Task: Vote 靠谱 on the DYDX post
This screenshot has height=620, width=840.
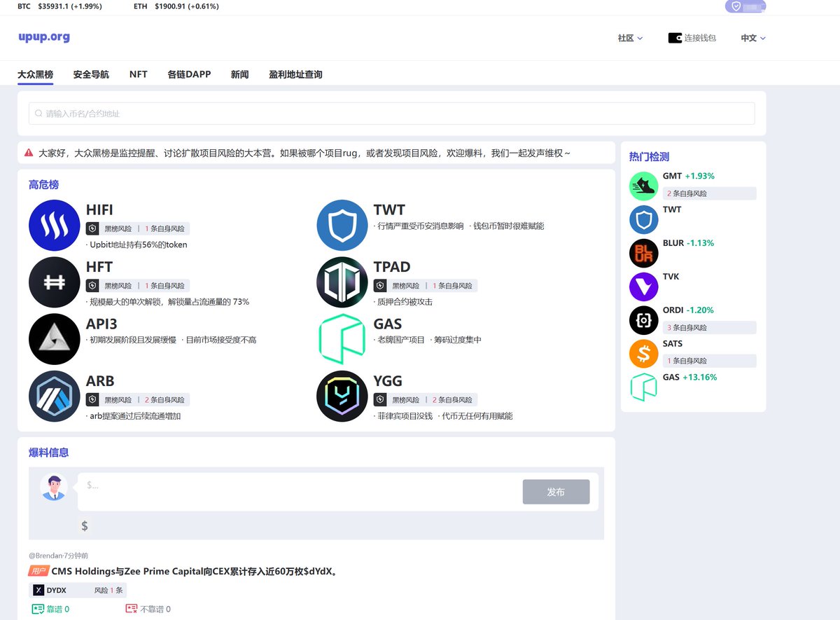Action: coord(50,609)
